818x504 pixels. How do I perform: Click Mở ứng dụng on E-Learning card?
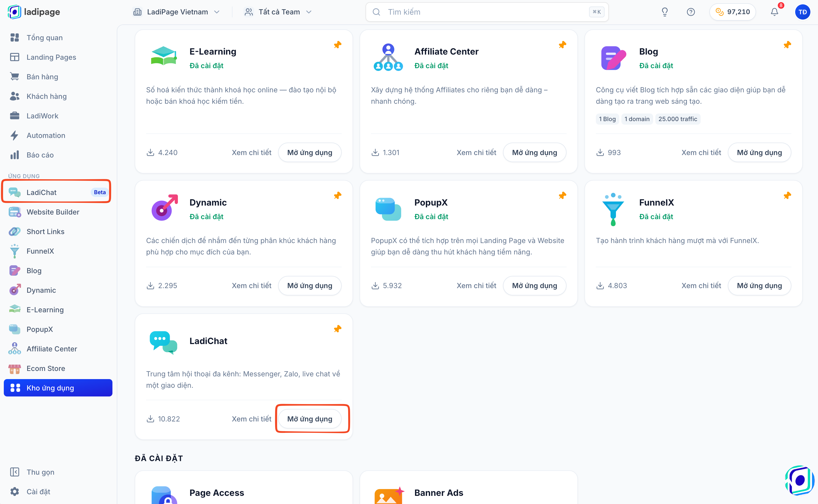(x=310, y=152)
